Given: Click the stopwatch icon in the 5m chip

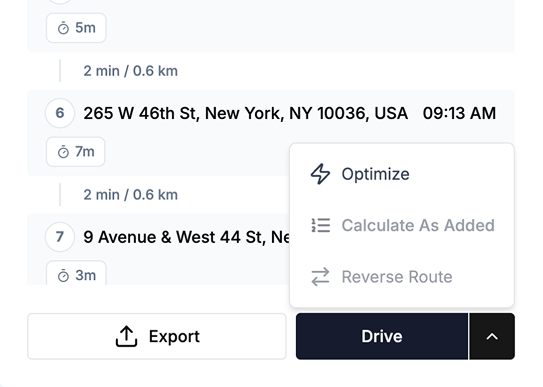Looking at the screenshot, I should pos(63,28).
